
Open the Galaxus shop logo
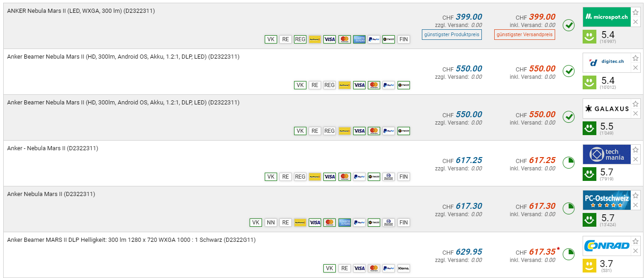click(606, 109)
